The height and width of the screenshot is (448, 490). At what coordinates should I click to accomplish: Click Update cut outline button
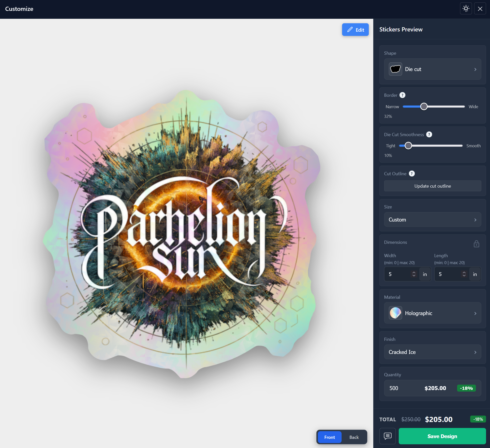[x=432, y=186]
